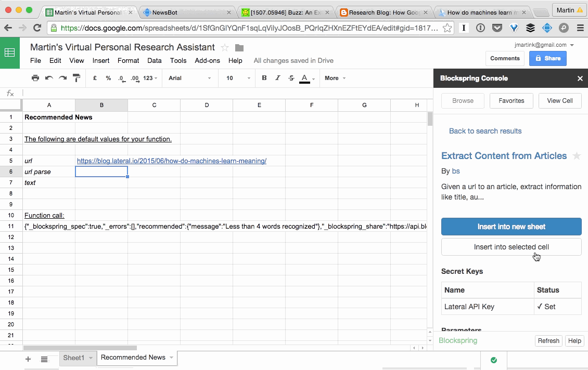Viewport: 588px width, 370px height.
Task: Open the File menu
Action: [35, 61]
